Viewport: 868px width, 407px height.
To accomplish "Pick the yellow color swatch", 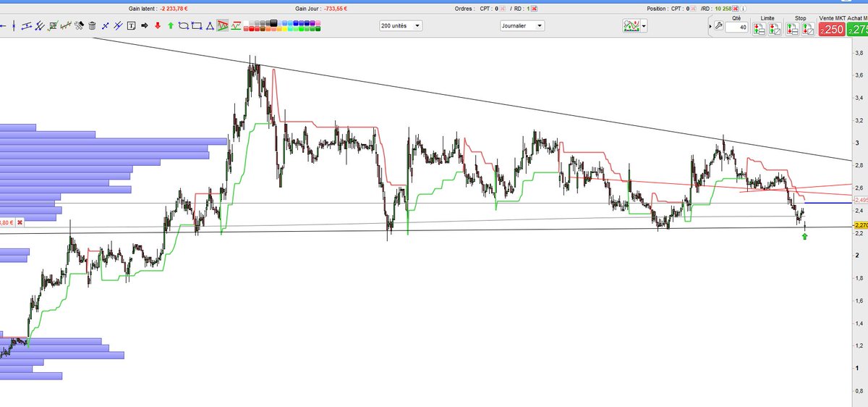I will point(284,29).
